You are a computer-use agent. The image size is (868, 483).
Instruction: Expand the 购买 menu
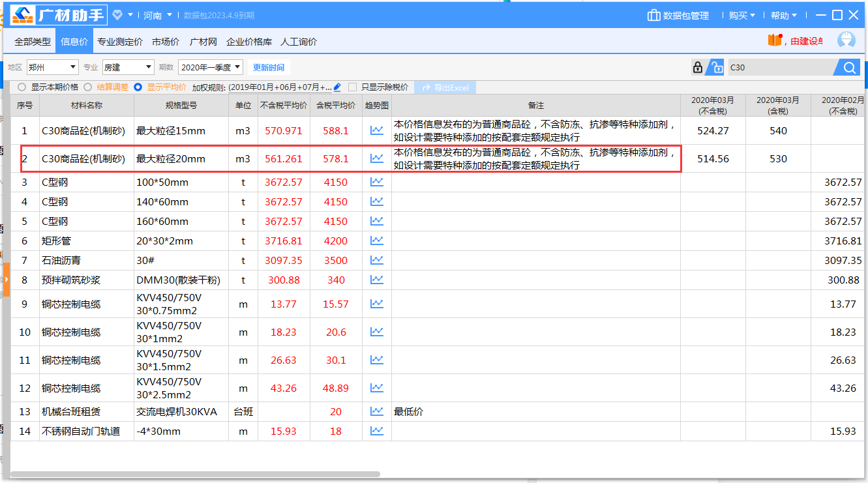742,15
